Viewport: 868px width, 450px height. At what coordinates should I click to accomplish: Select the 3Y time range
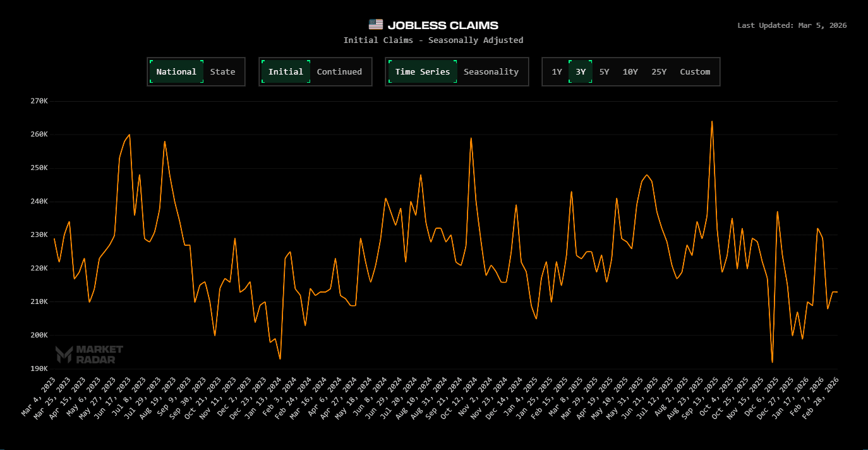[581, 71]
